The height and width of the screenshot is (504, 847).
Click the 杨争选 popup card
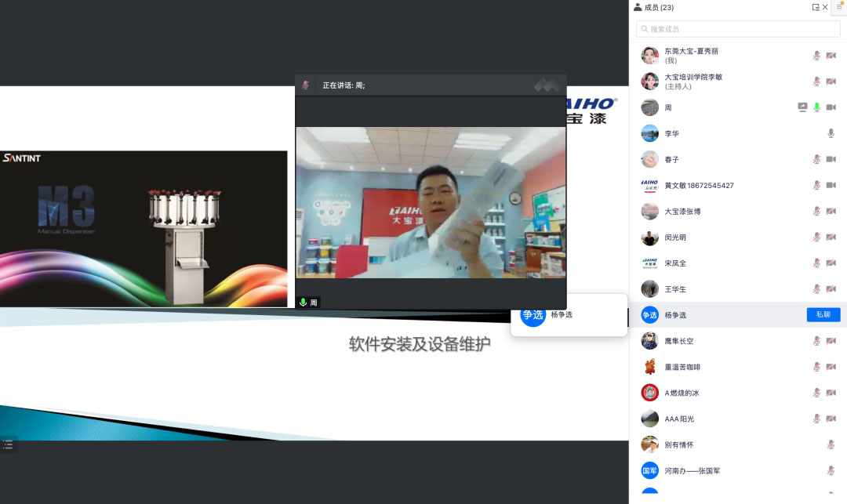[569, 315]
